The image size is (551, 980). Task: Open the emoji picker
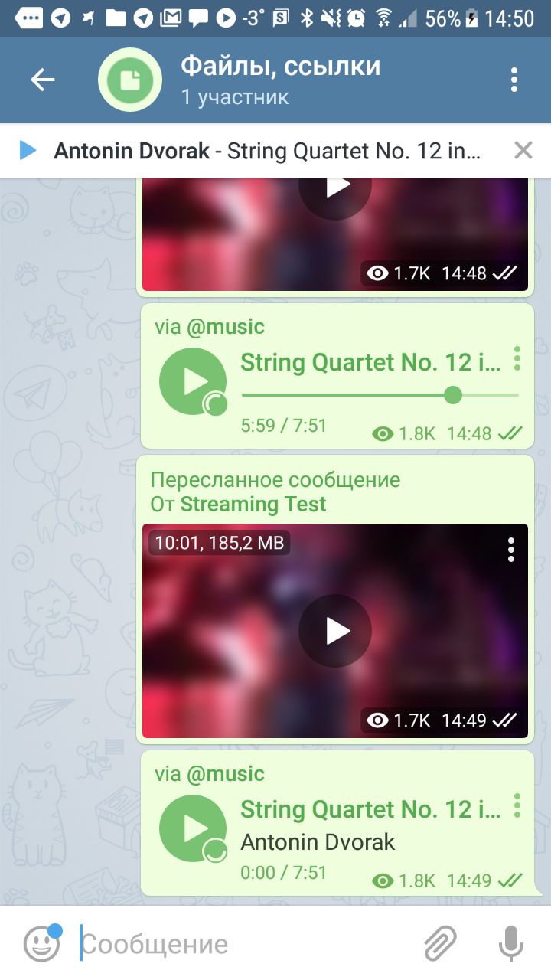point(41,943)
